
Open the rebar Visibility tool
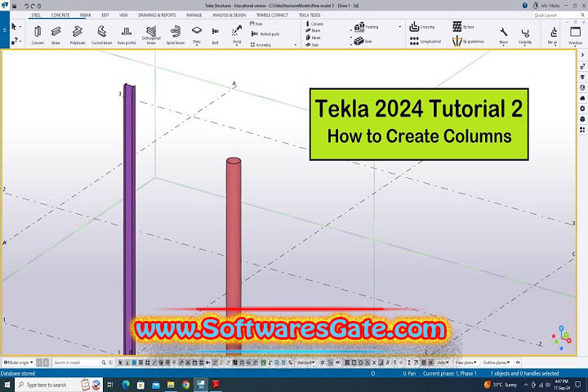point(525,35)
